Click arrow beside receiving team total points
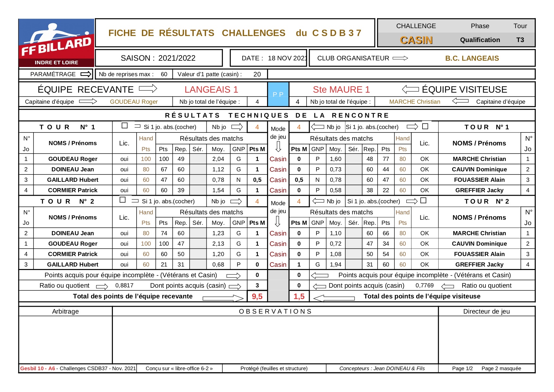 tap(223, 298)
